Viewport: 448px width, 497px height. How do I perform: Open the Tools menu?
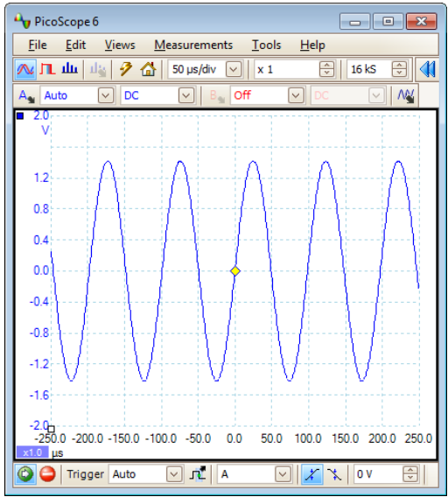(266, 45)
